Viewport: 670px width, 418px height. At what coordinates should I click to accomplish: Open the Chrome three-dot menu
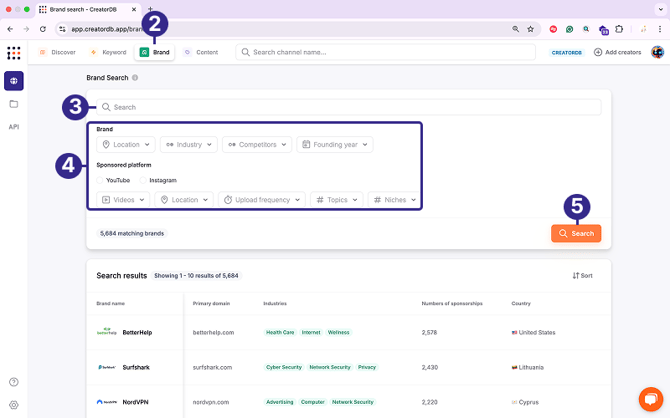point(660,29)
